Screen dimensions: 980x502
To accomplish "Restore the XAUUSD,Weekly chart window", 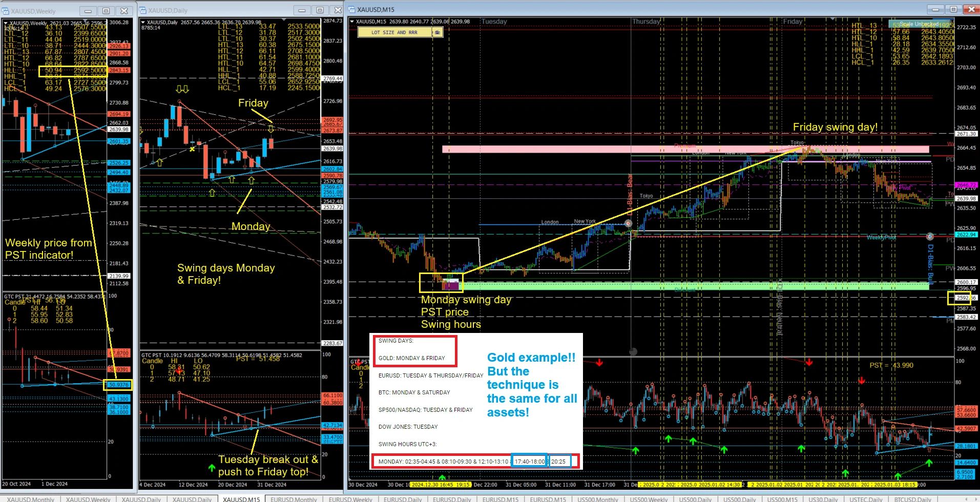I will pyautogui.click(x=106, y=11).
